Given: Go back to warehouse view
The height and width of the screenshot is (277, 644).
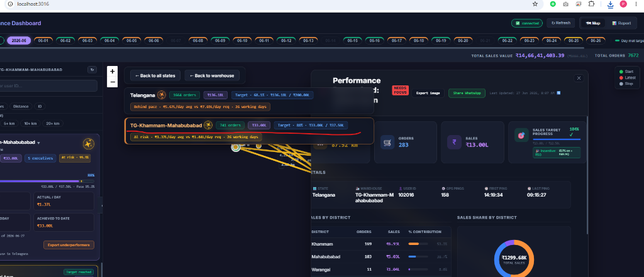Looking at the screenshot, I should [x=212, y=75].
